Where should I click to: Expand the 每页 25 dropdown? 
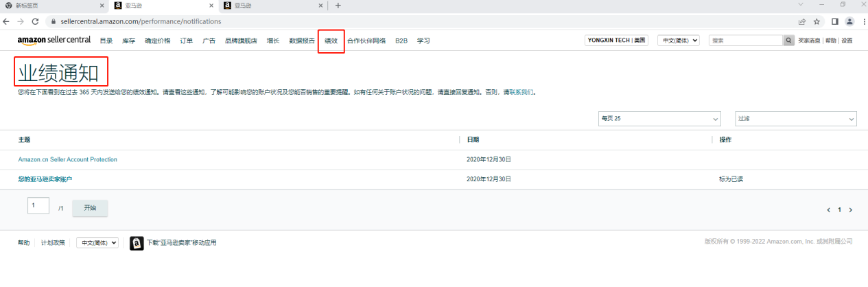(659, 119)
